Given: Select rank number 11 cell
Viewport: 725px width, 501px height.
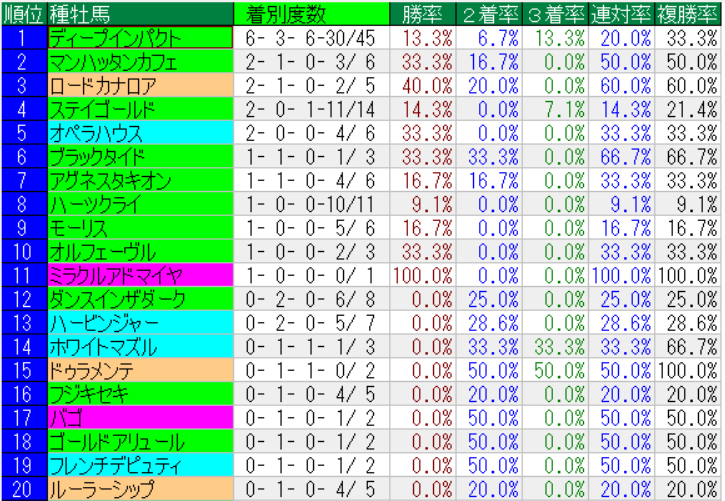Looking at the screenshot, I should [23, 275].
